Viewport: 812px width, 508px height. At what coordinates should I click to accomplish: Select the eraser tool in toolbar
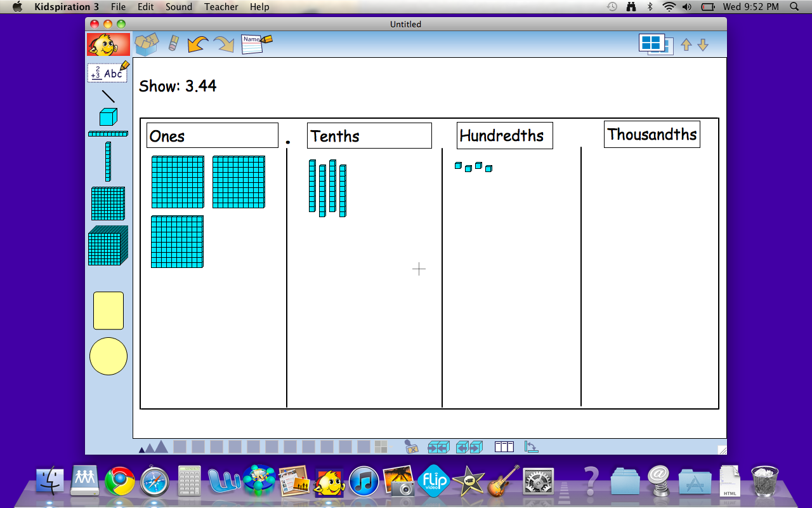[x=173, y=43]
